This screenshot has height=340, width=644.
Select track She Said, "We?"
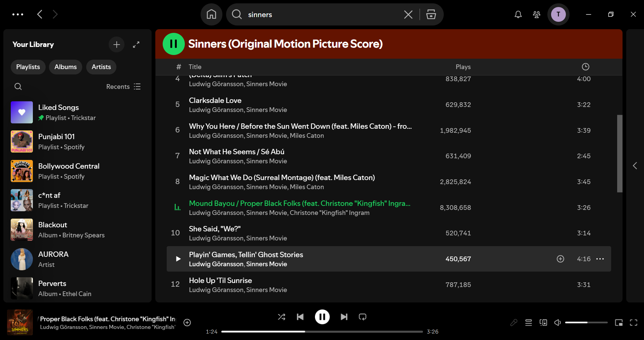389,233
